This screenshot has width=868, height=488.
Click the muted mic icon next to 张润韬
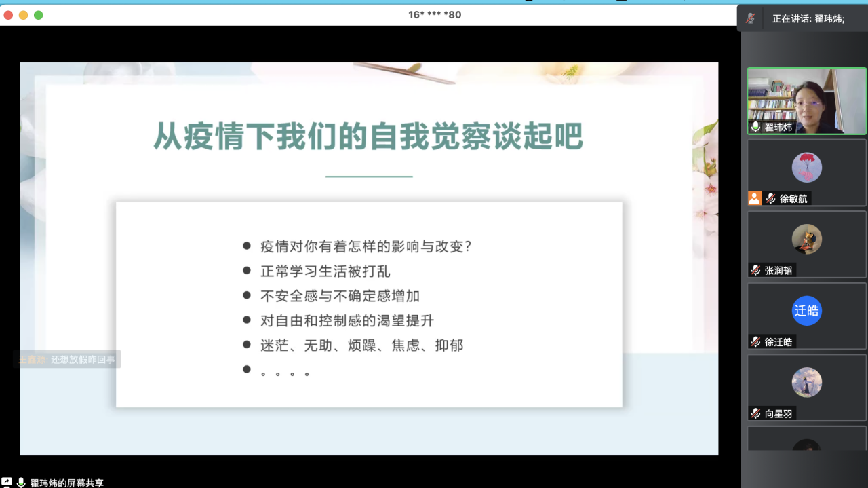point(755,270)
